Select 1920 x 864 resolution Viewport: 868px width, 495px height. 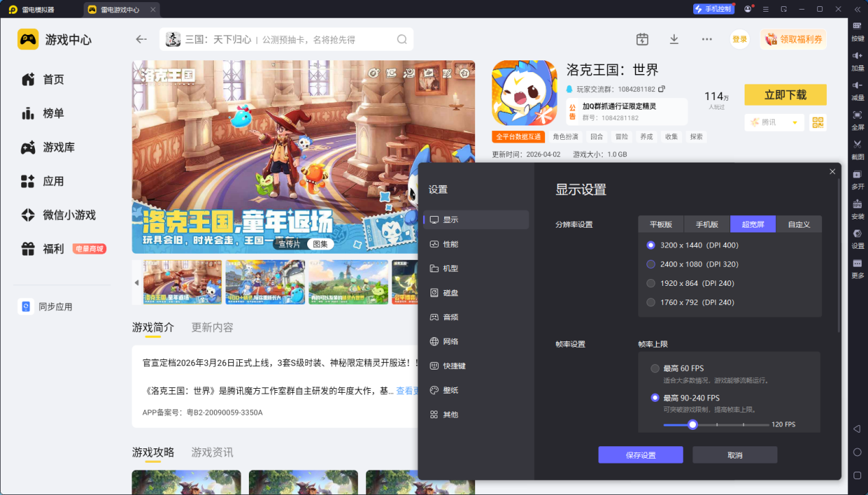[651, 283]
